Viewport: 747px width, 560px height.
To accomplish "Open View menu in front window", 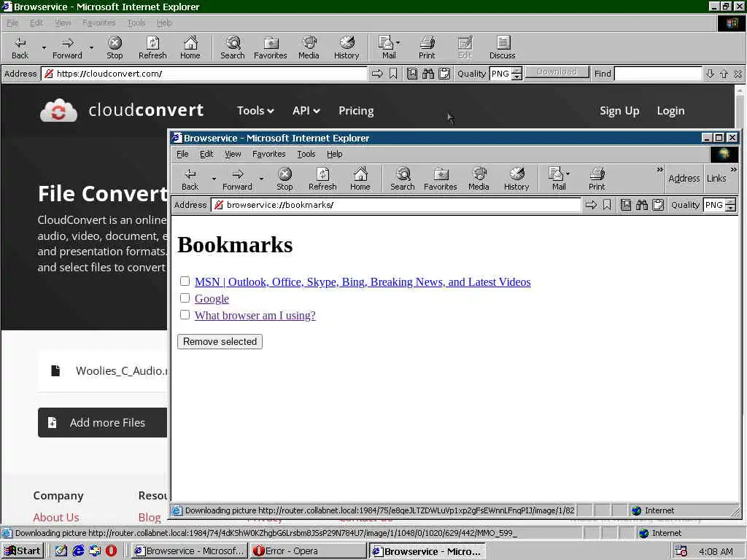I will point(233,154).
